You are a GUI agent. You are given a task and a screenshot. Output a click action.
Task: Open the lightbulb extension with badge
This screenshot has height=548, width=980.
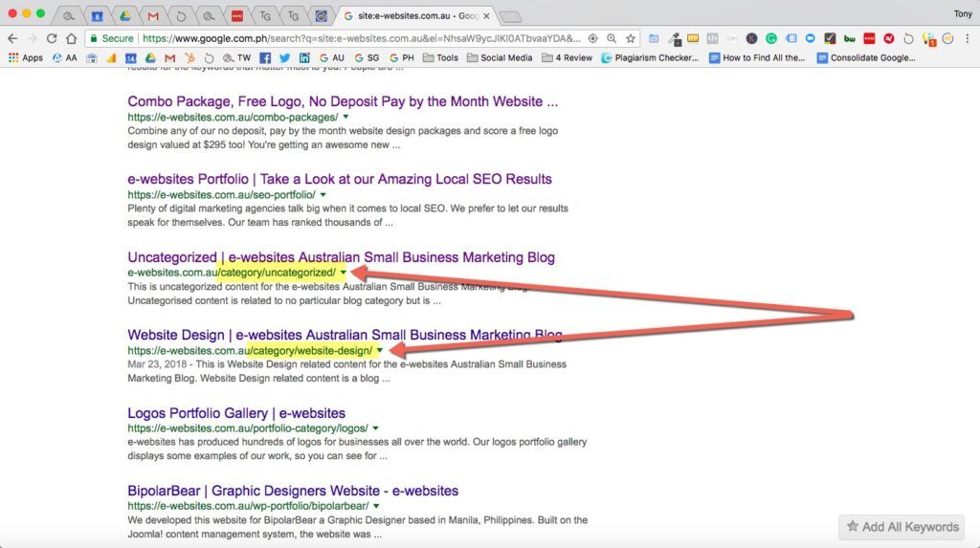click(928, 39)
